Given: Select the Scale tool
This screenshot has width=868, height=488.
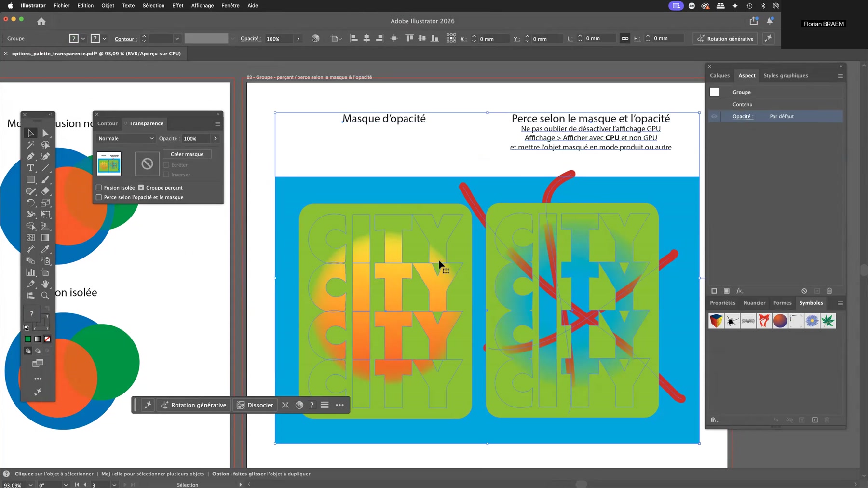Looking at the screenshot, I should click(x=45, y=203).
